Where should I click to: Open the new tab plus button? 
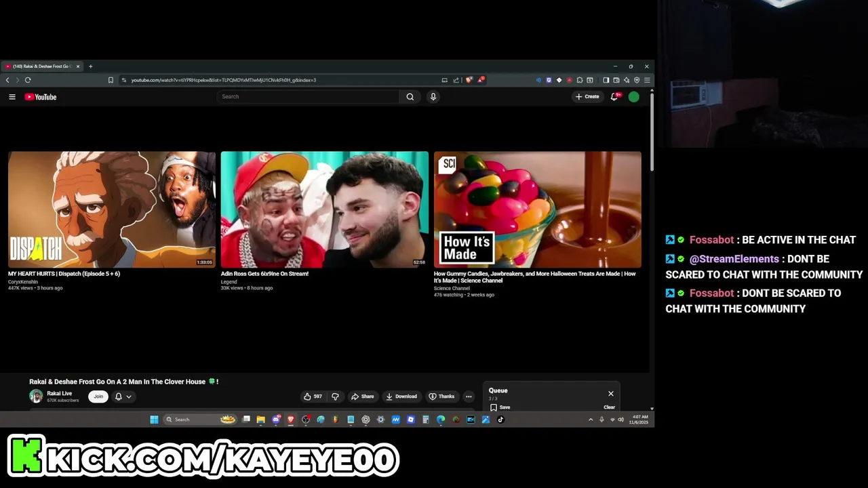click(x=90, y=66)
